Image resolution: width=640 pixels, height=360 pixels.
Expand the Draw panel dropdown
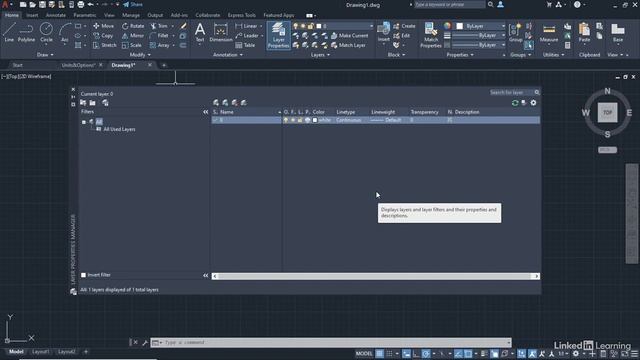click(x=45, y=55)
